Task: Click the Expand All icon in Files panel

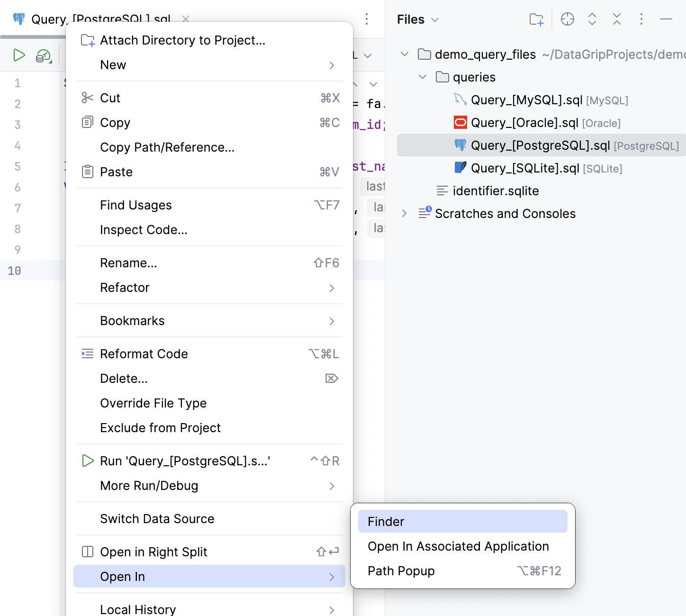Action: (x=592, y=19)
